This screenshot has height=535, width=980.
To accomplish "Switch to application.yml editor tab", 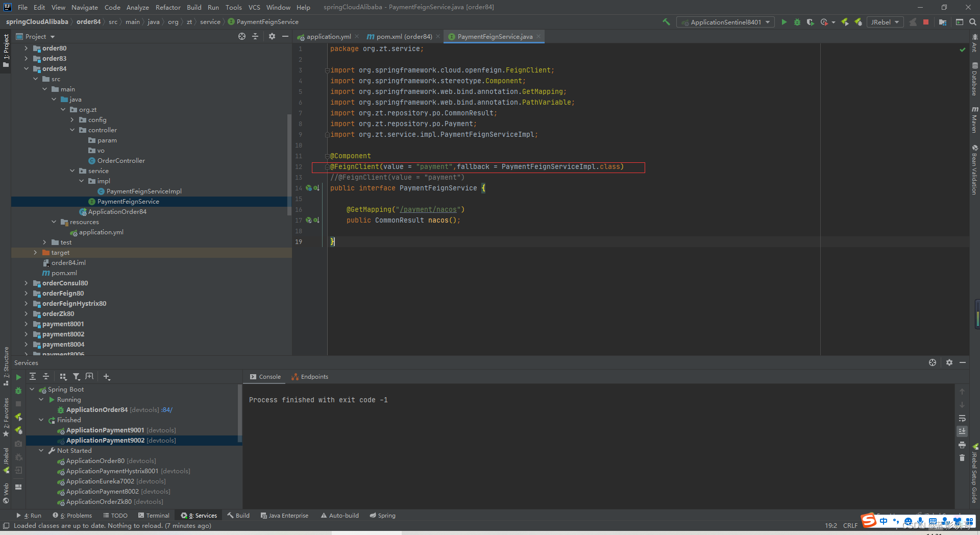I will pos(328,36).
